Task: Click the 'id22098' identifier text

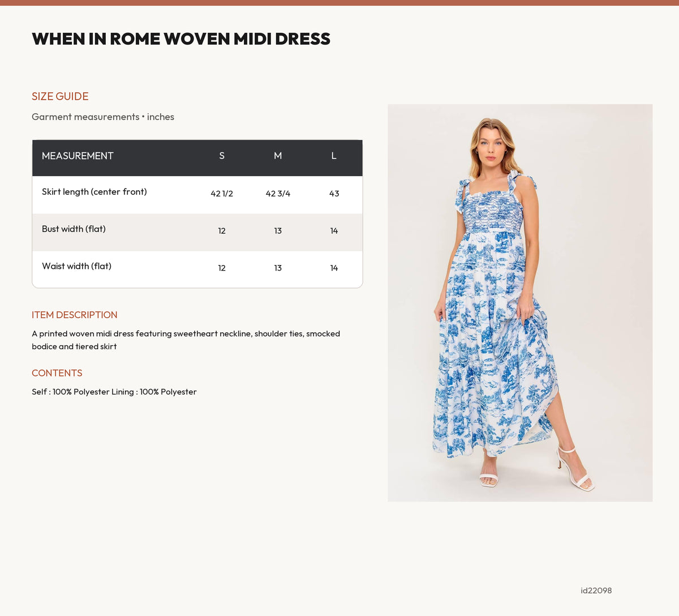Action: click(596, 591)
